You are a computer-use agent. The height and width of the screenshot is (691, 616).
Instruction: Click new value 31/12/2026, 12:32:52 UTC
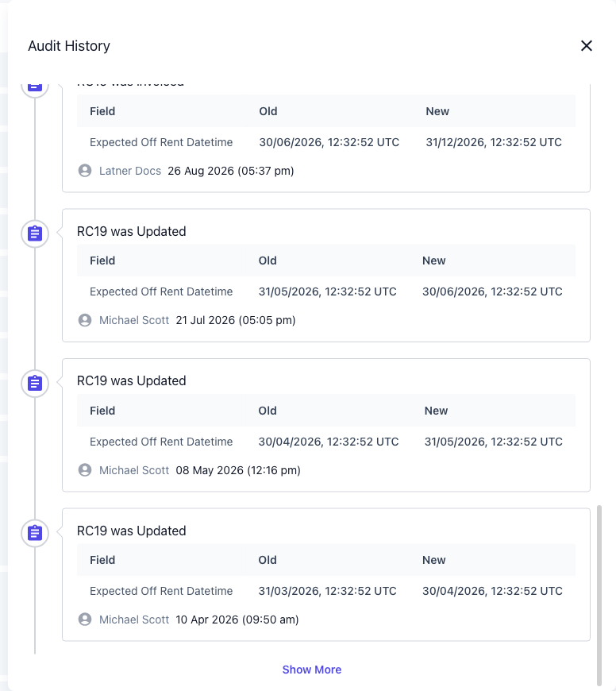(x=494, y=142)
